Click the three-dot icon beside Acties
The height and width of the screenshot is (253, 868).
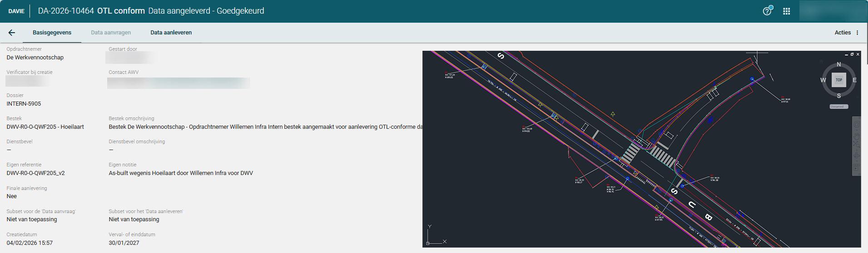[858, 33]
